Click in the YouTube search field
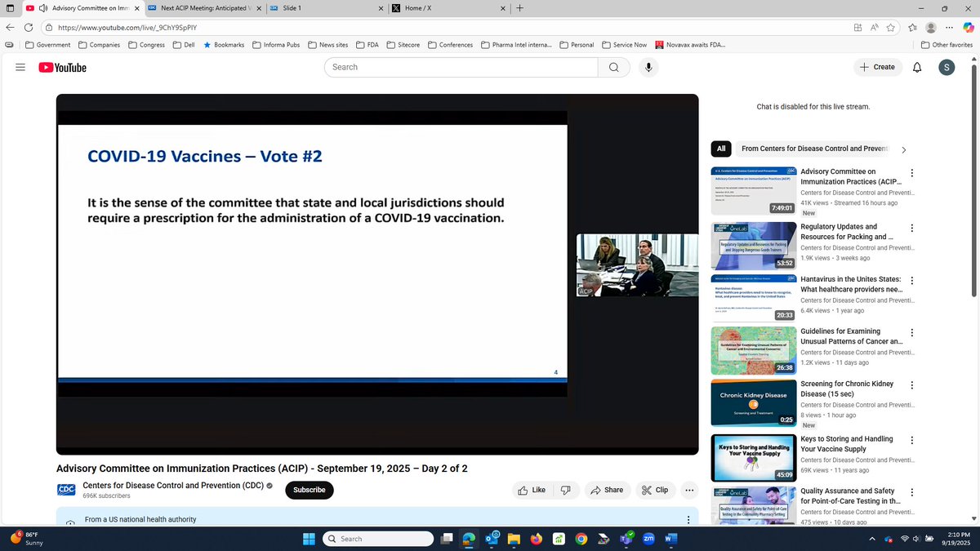This screenshot has height=551, width=980. [x=461, y=67]
